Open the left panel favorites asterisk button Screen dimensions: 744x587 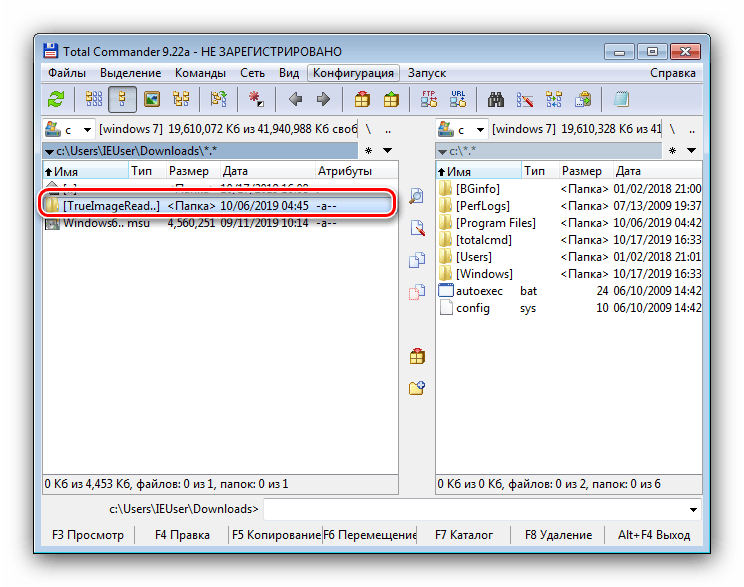click(369, 150)
